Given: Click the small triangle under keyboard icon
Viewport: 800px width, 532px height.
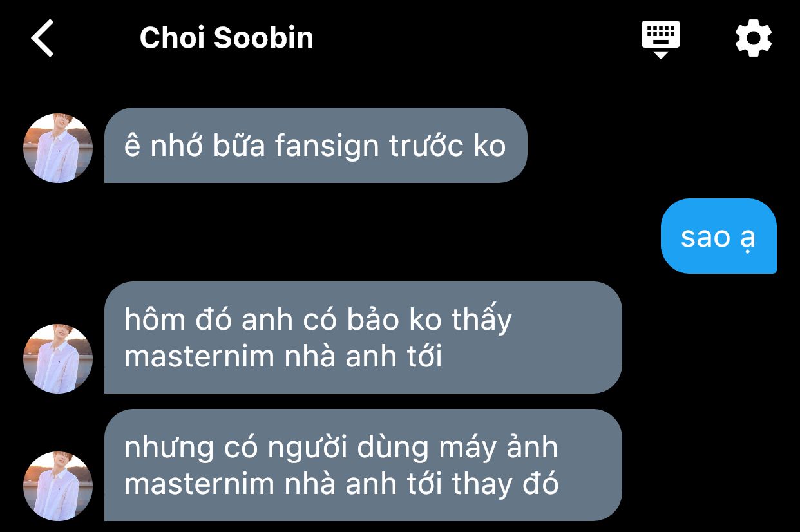Looking at the screenshot, I should click(x=660, y=55).
